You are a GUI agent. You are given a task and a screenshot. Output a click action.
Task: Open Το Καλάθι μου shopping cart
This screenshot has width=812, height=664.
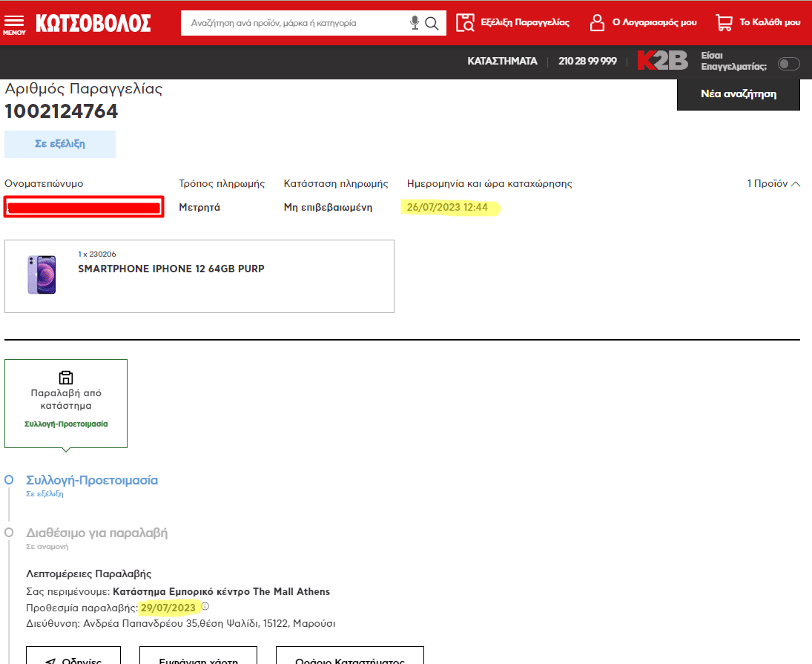click(758, 22)
